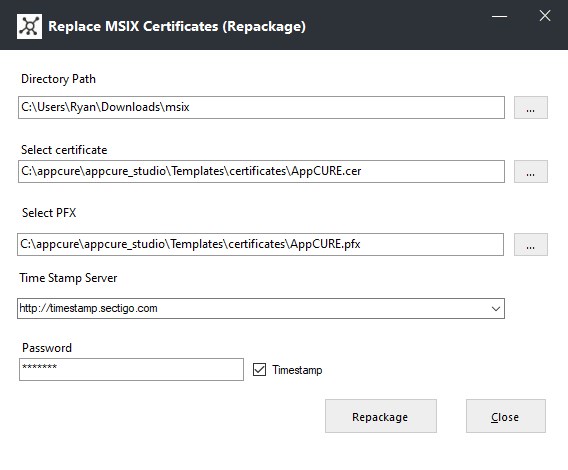The width and height of the screenshot is (568, 470).
Task: Expand the Time Stamp Server dropdown arrow
Action: pos(496,309)
